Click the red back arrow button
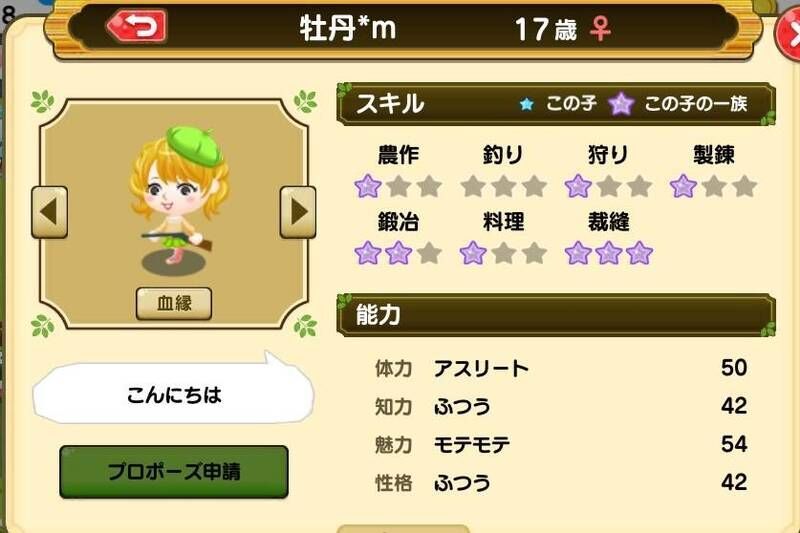 click(137, 25)
